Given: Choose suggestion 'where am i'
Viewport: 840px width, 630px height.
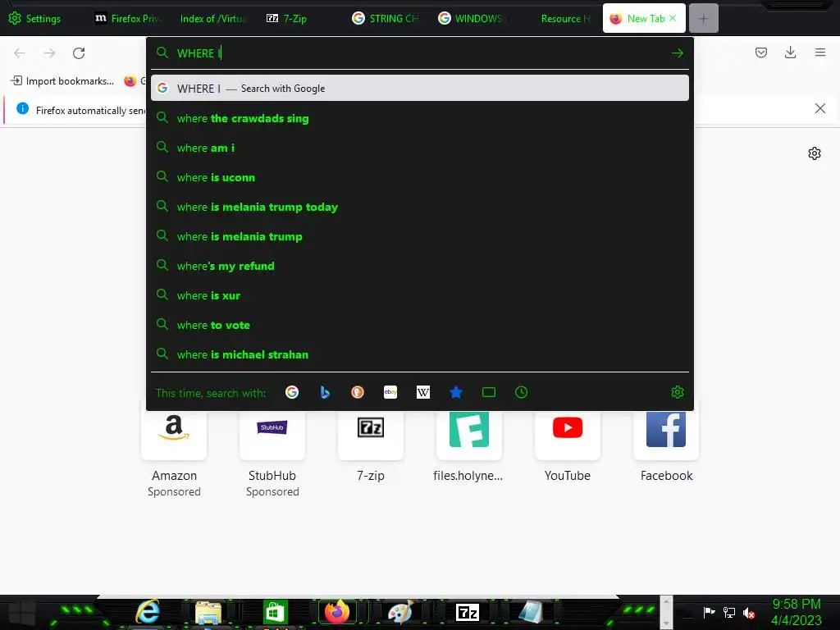Looking at the screenshot, I should [x=419, y=148].
